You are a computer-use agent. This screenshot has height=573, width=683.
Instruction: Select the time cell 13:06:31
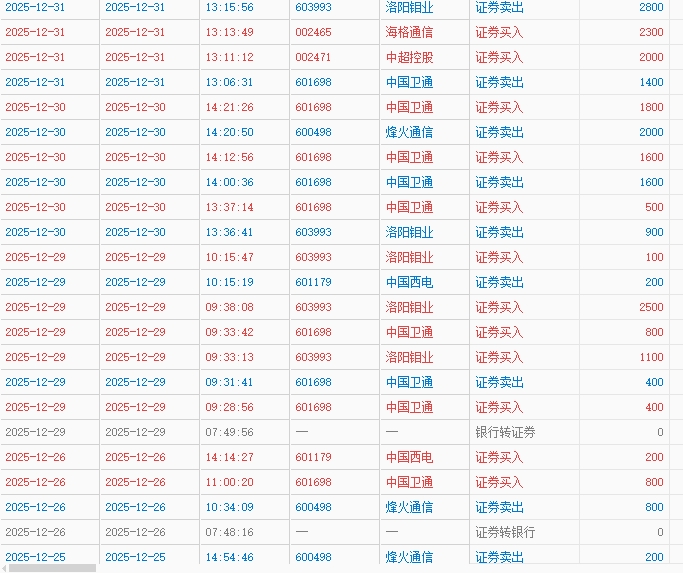tap(230, 82)
